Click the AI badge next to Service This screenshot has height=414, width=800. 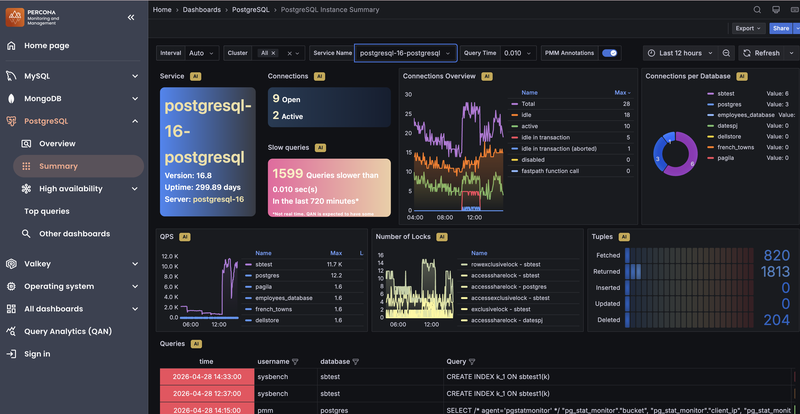[195, 76]
